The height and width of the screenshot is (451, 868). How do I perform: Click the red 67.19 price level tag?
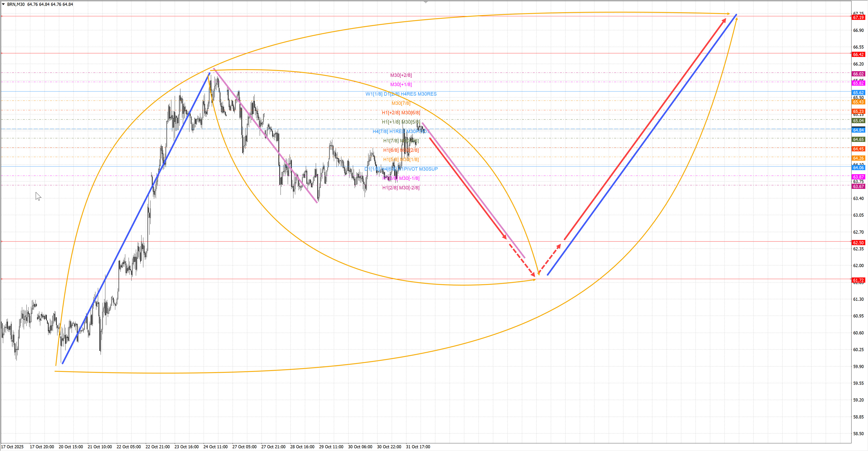click(x=858, y=18)
